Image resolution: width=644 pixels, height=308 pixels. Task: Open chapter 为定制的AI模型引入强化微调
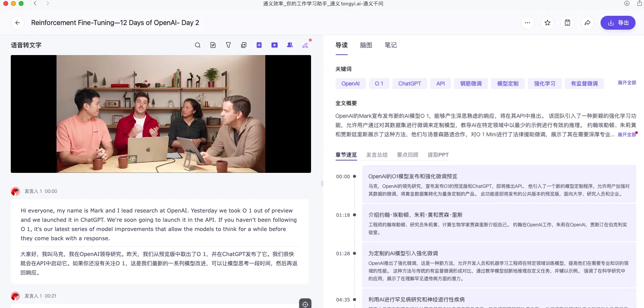[499, 265]
